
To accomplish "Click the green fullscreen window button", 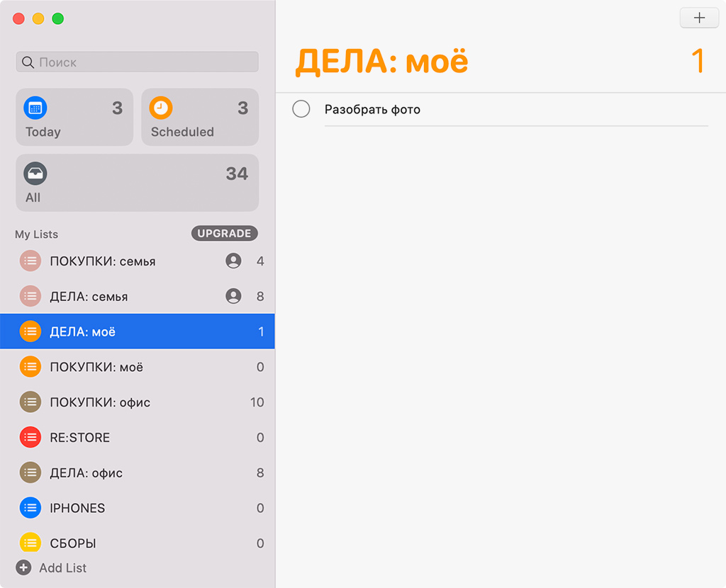I will coord(58,18).
